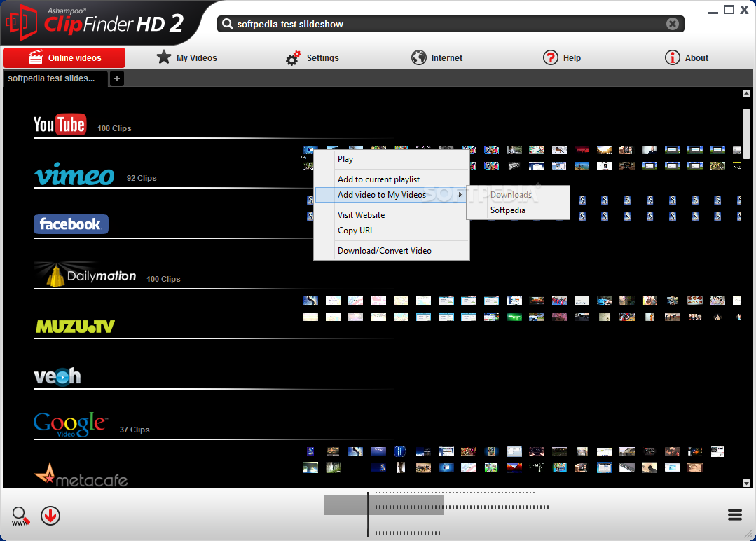Click the YouTube logo
This screenshot has height=541, width=756.
60,125
